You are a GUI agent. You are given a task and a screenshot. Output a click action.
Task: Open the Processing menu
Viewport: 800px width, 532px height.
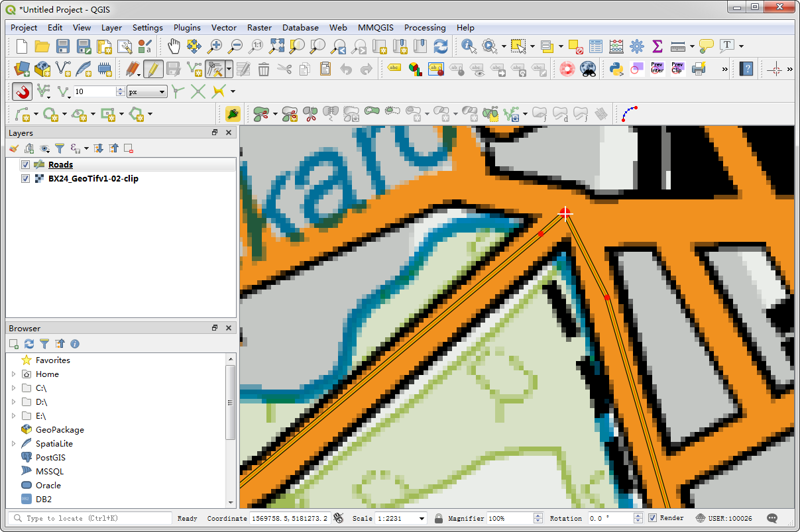(425, 28)
